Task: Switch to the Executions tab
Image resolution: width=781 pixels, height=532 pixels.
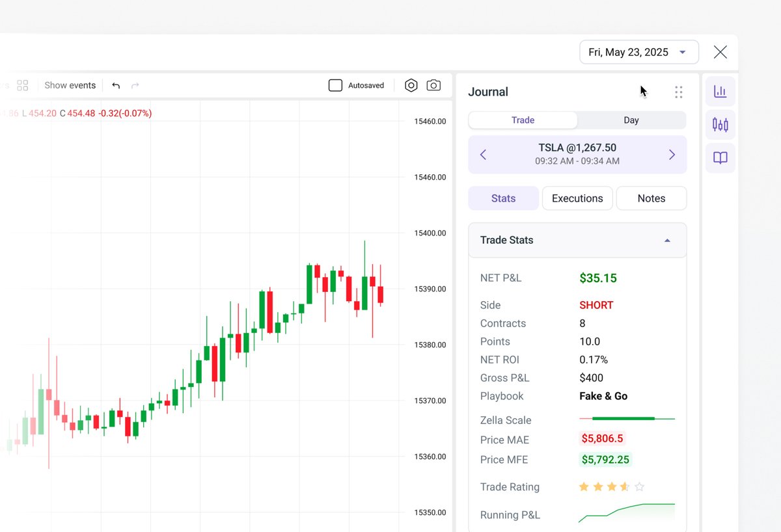Action: point(577,198)
